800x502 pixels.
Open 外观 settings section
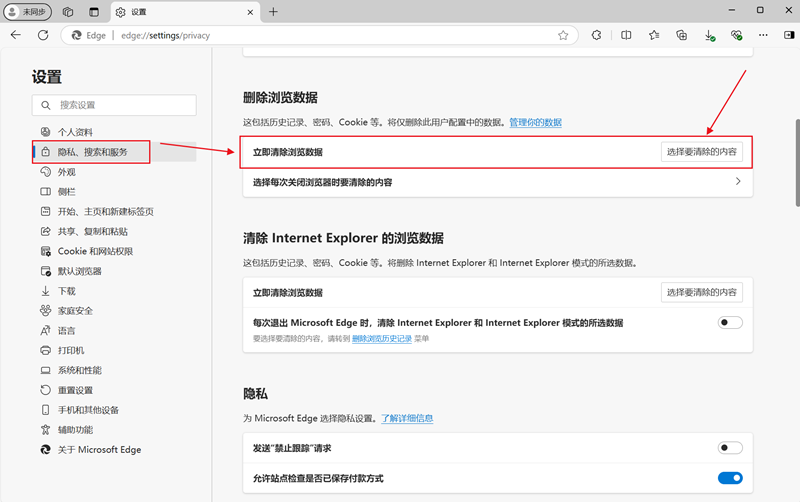pos(114,172)
